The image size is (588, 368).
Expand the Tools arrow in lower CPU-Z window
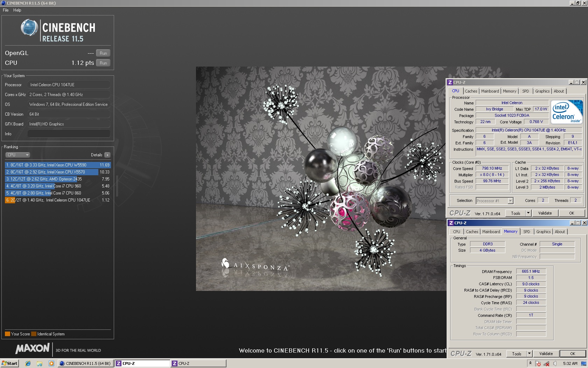tap(529, 354)
